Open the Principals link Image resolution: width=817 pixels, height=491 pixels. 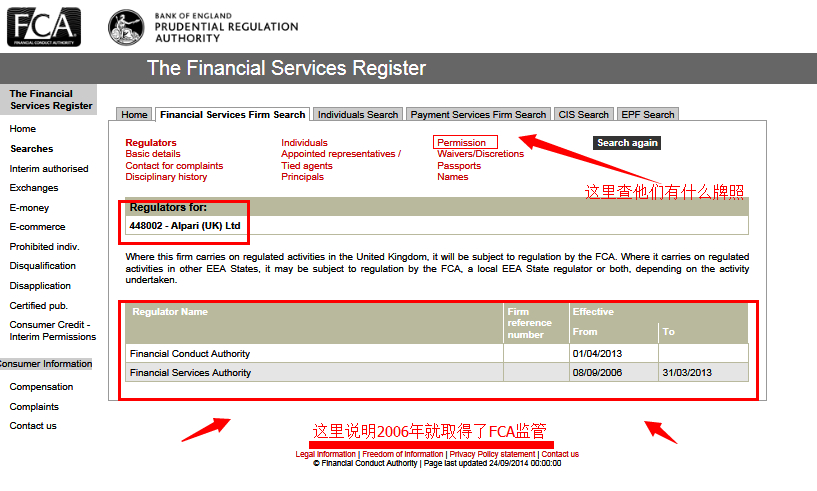click(x=302, y=177)
